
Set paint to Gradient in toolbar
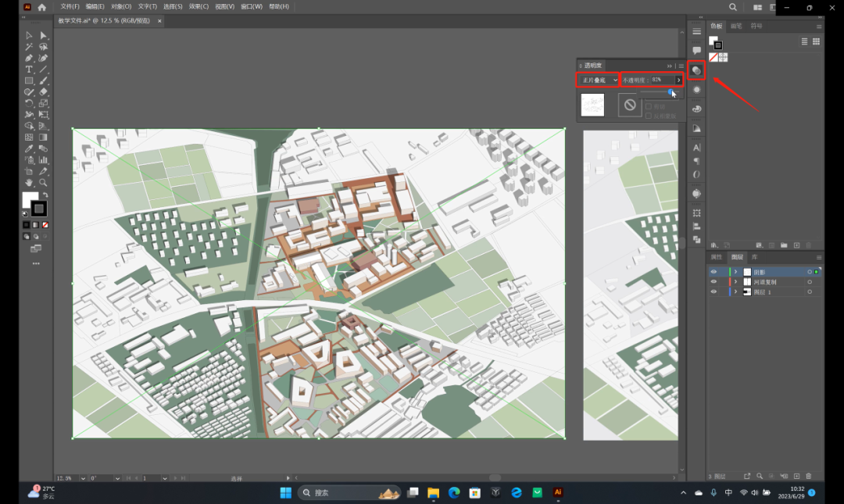pos(35,224)
